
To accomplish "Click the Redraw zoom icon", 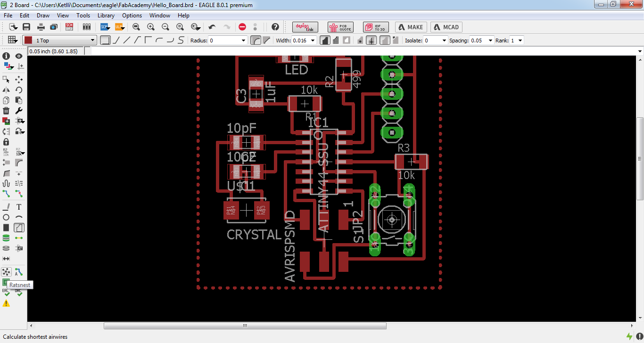I will click(180, 27).
